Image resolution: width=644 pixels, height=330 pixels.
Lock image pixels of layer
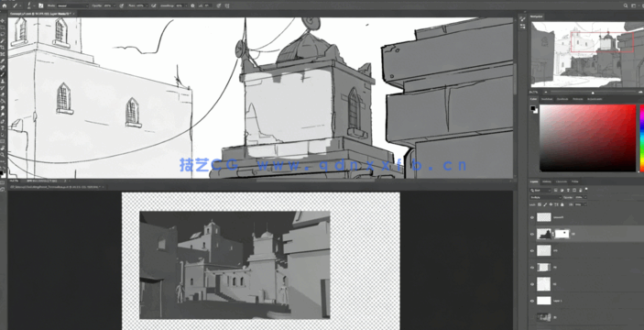(x=545, y=204)
